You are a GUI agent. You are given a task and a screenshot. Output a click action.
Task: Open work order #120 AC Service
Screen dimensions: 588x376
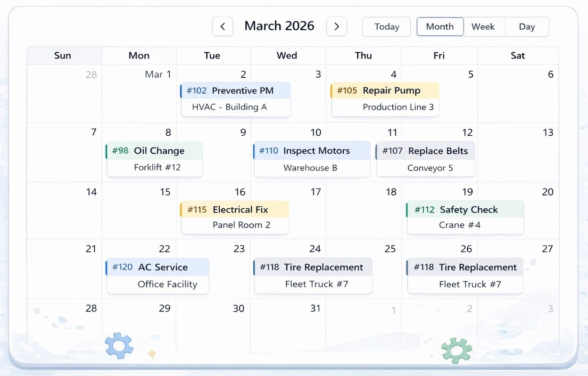point(157,276)
